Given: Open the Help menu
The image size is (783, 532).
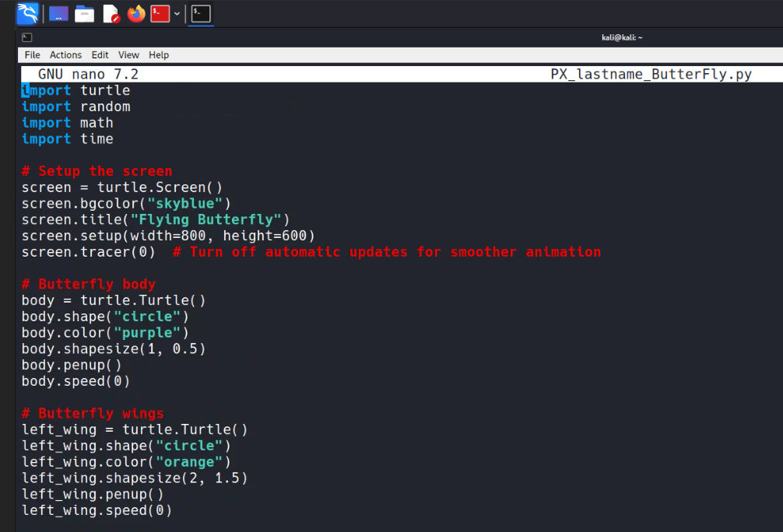Looking at the screenshot, I should 159,54.
